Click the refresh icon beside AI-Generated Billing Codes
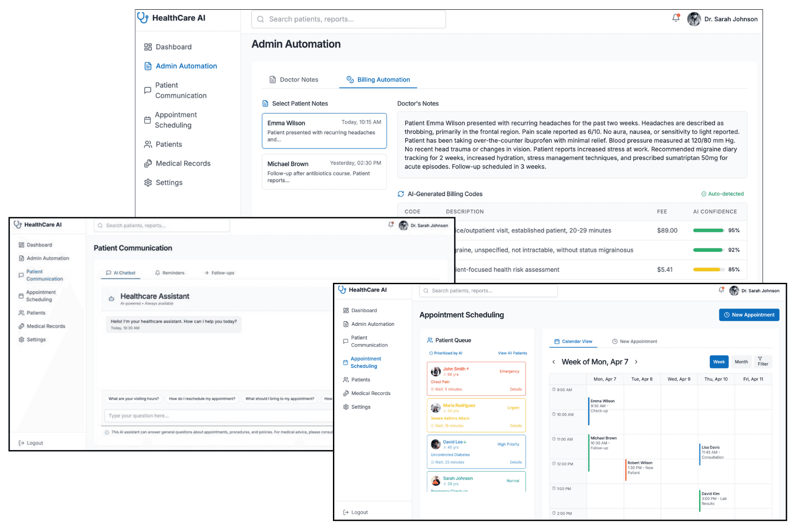 (x=401, y=194)
